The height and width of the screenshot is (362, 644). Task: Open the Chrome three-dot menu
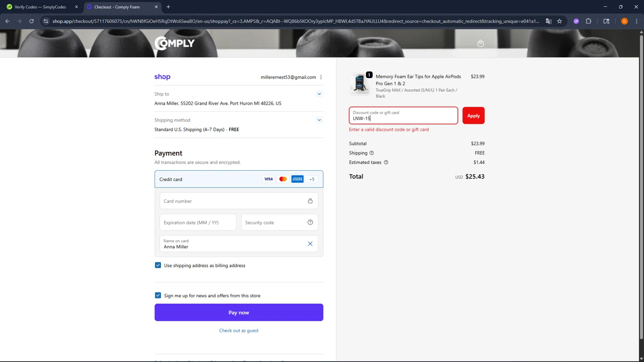pos(637,21)
